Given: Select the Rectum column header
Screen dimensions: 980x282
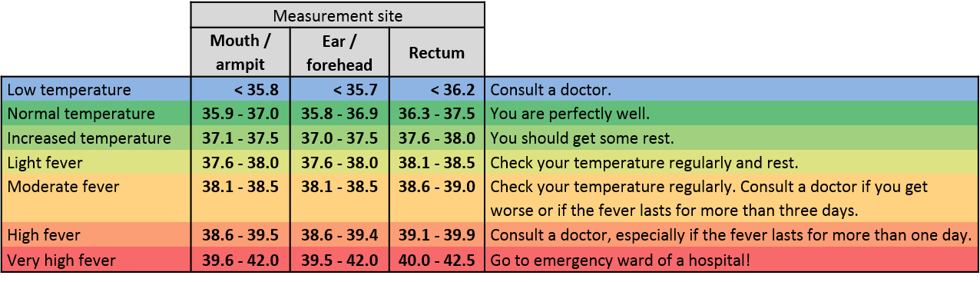Looking at the screenshot, I should [437, 51].
